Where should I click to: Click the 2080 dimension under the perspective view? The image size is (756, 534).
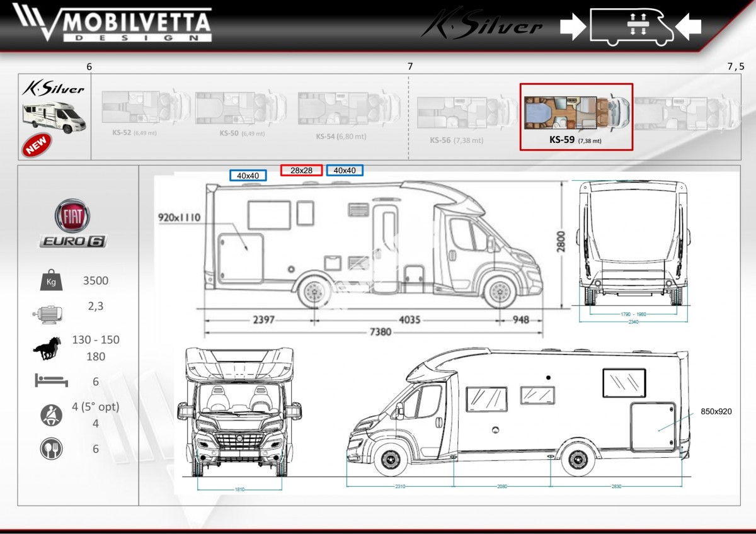502,486
